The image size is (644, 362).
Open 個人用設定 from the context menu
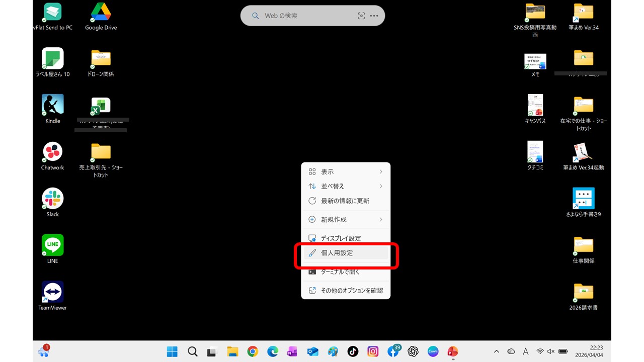coord(337,253)
